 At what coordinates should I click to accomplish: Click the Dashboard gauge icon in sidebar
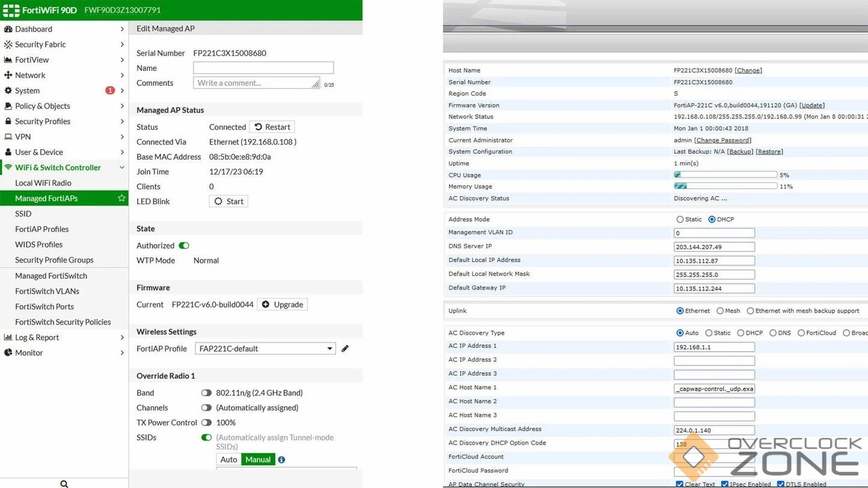[8, 29]
